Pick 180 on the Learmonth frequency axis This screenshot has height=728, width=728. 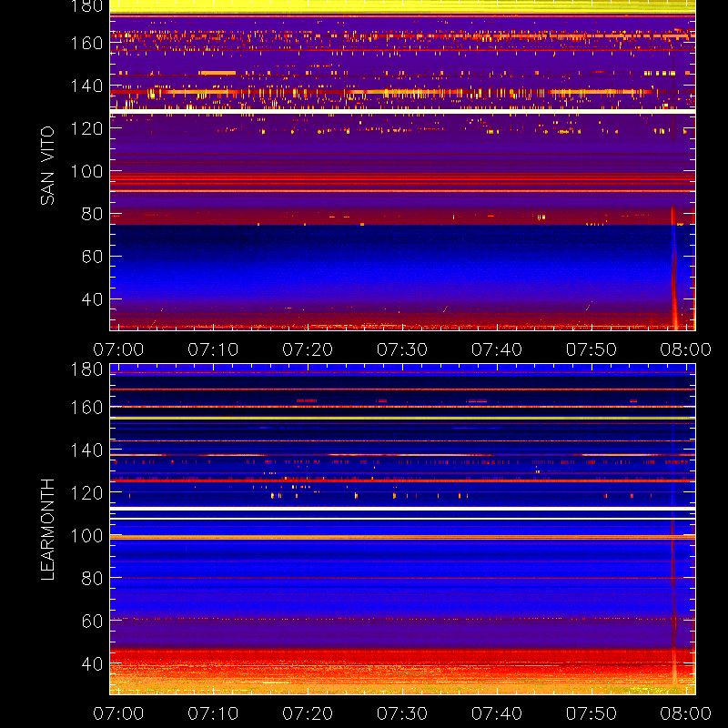tap(86, 369)
